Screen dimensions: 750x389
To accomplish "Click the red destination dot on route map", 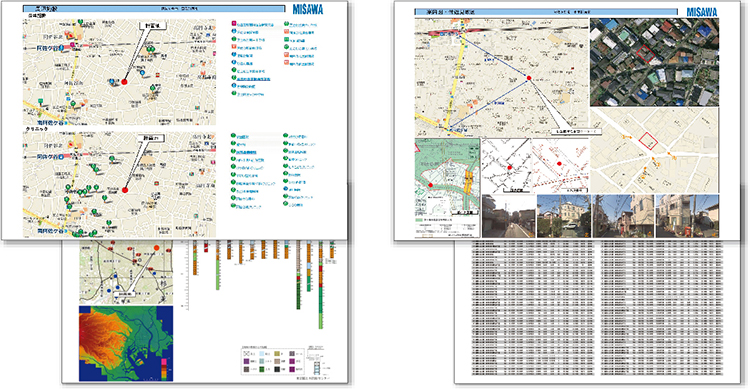I will point(529,78).
